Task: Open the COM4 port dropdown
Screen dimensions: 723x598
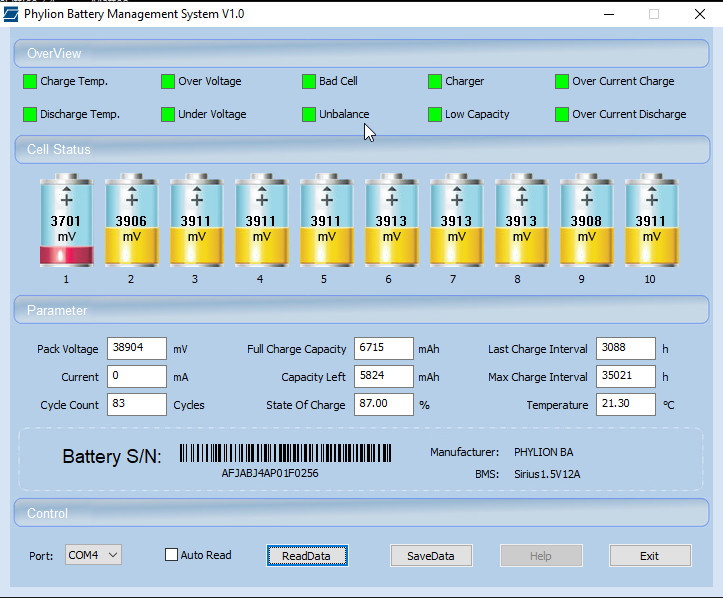Action: tap(93, 554)
